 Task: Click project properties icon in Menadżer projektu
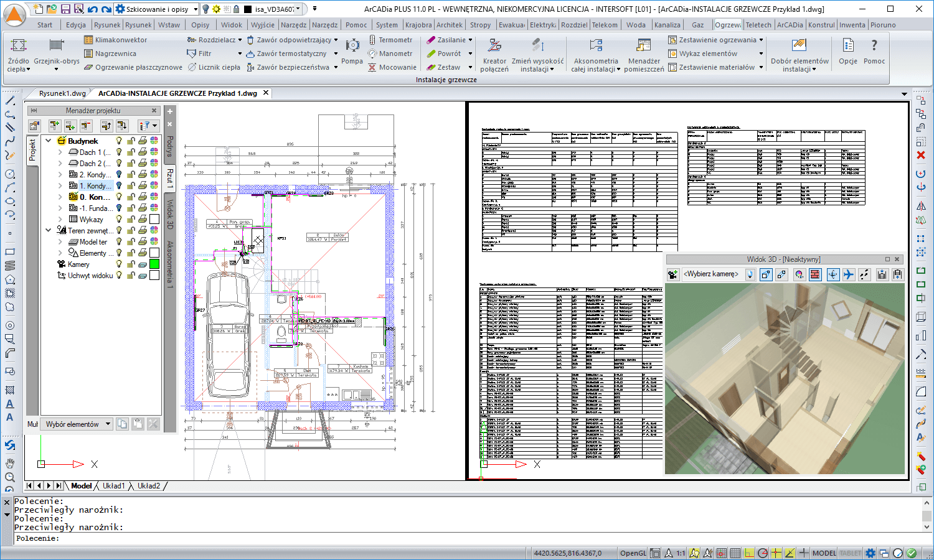click(x=35, y=126)
